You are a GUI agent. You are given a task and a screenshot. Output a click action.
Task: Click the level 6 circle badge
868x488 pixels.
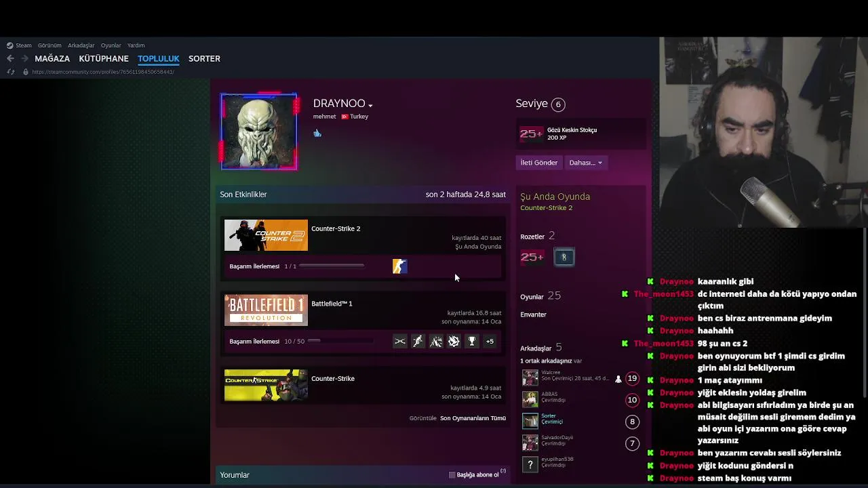point(558,104)
